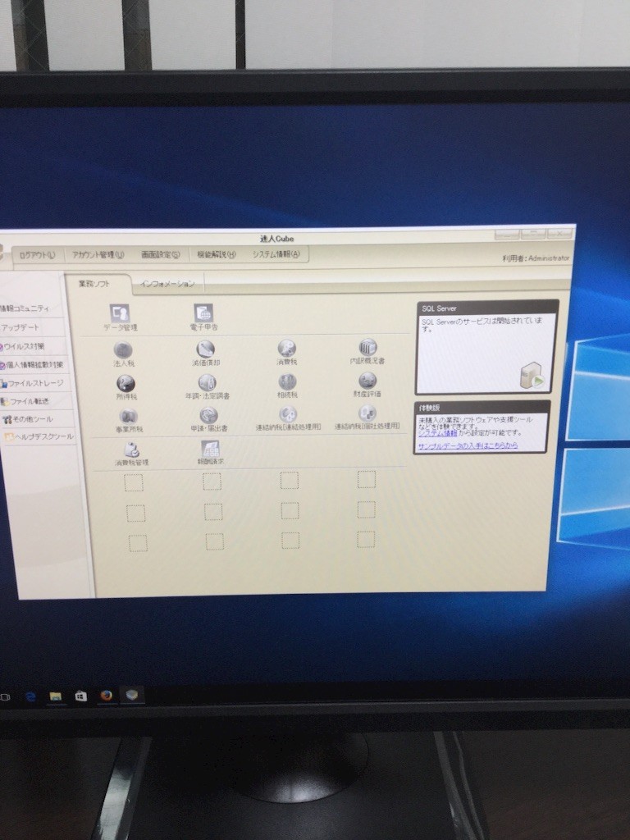630x840 pixels.
Task: Open the システム情報(A) menu
Action: 276,254
